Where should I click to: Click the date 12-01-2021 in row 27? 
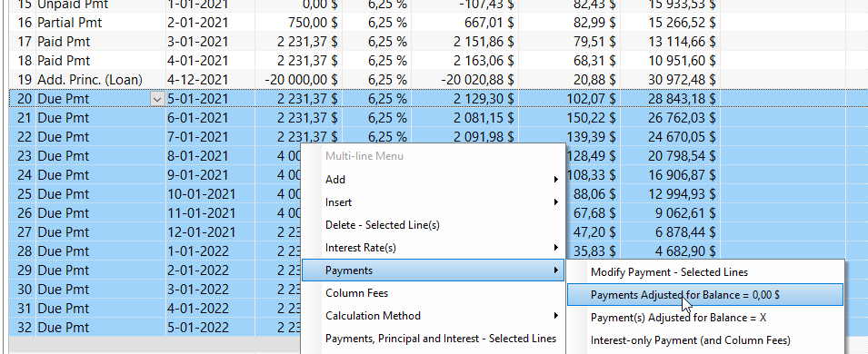click(x=201, y=231)
